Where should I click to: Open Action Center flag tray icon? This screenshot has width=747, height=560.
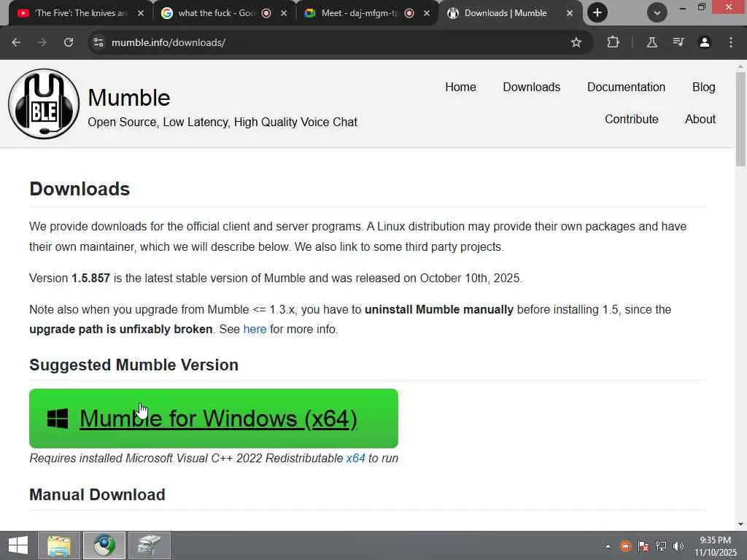(643, 546)
